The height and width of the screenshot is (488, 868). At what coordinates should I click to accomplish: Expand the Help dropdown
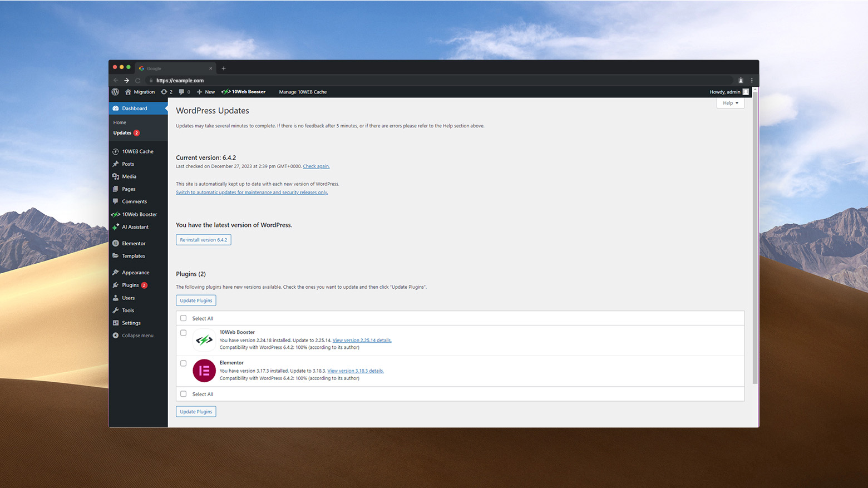click(730, 103)
